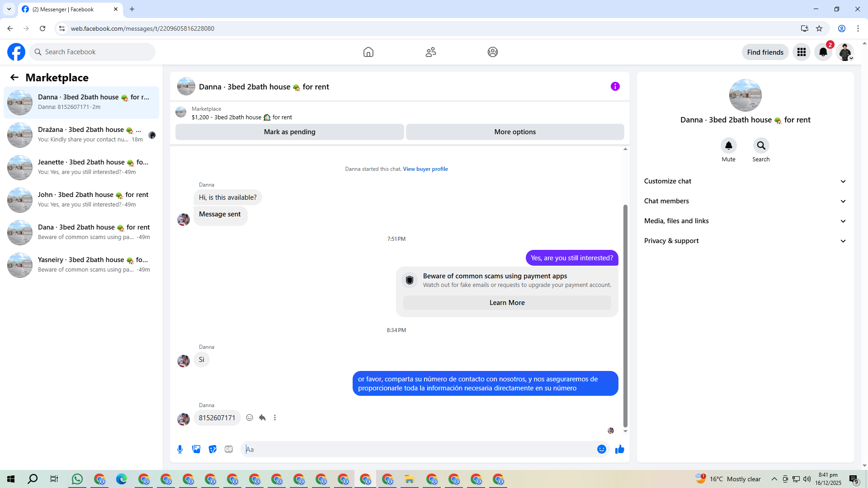Select the Danna conversation in list
The width and height of the screenshot is (868, 488).
[x=81, y=103]
